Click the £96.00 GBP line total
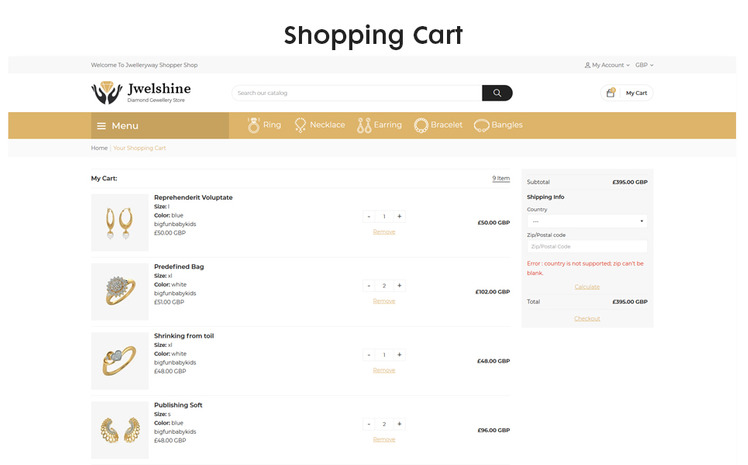This screenshot has width=748, height=465. (x=494, y=430)
